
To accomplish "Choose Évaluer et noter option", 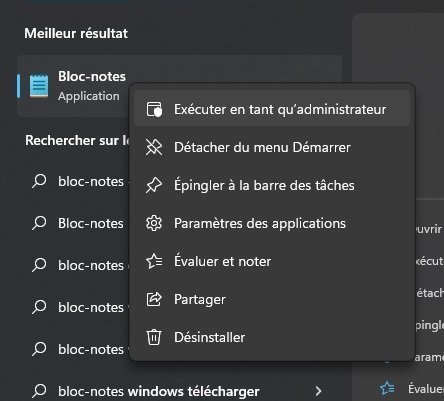I will (272, 261).
